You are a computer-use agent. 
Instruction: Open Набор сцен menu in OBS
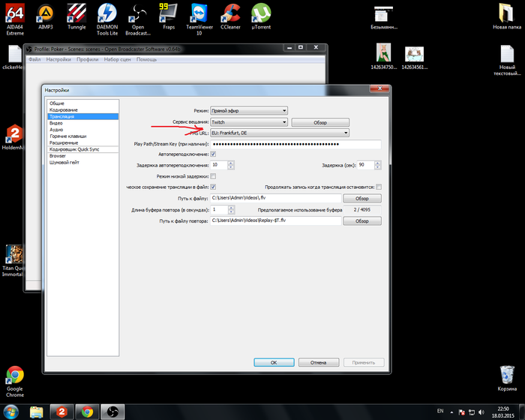(x=117, y=59)
